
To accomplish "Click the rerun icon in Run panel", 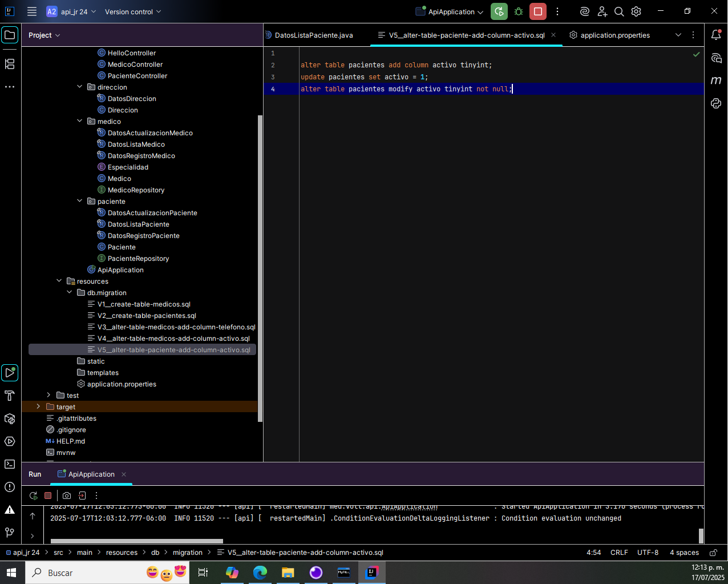I will point(33,496).
